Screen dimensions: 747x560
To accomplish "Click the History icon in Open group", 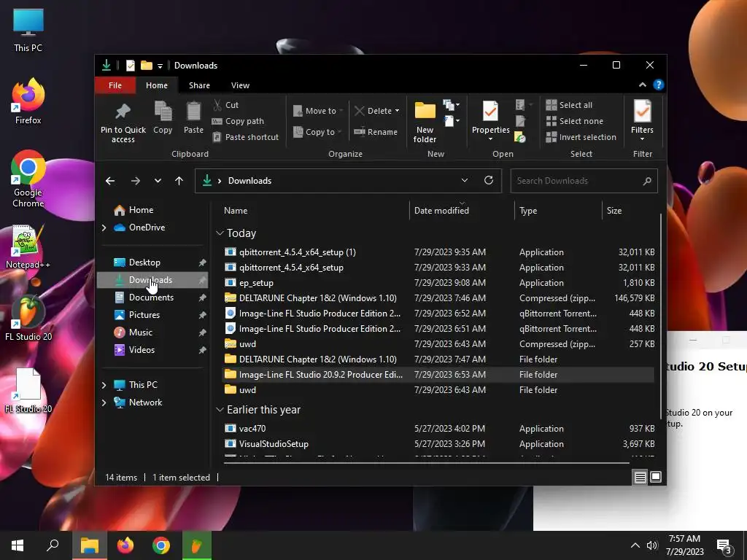I will tap(519, 138).
